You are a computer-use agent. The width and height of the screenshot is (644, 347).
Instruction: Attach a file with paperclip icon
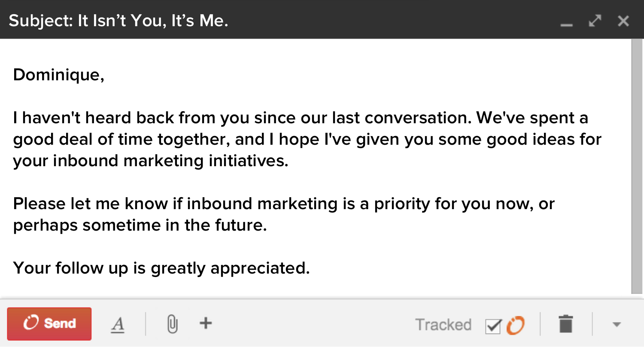[172, 324]
